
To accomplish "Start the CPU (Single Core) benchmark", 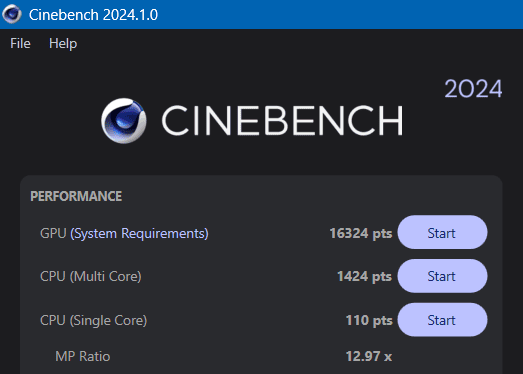I will click(x=442, y=320).
